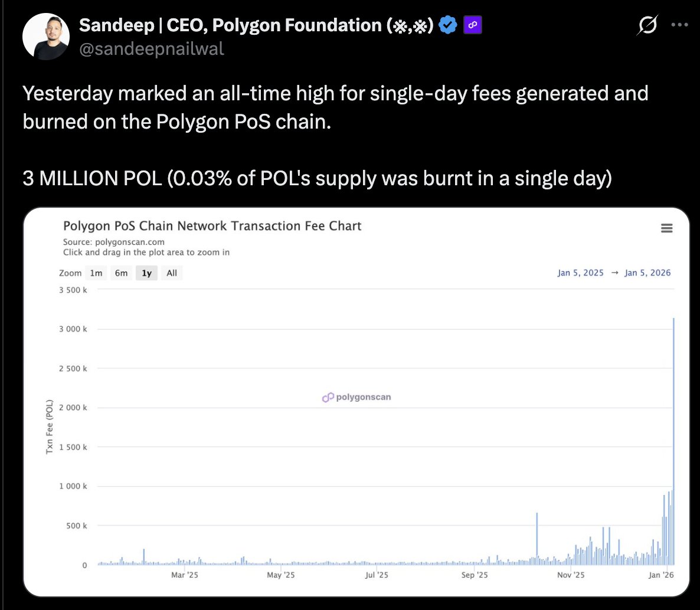Click the Txn Fee (POL) axis label

[50, 427]
